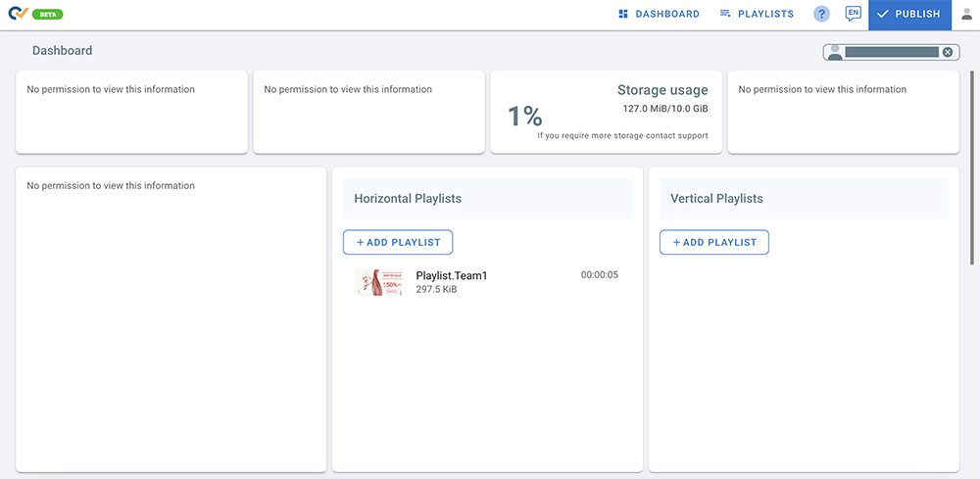Click the 1% storage usage indicator

click(524, 117)
